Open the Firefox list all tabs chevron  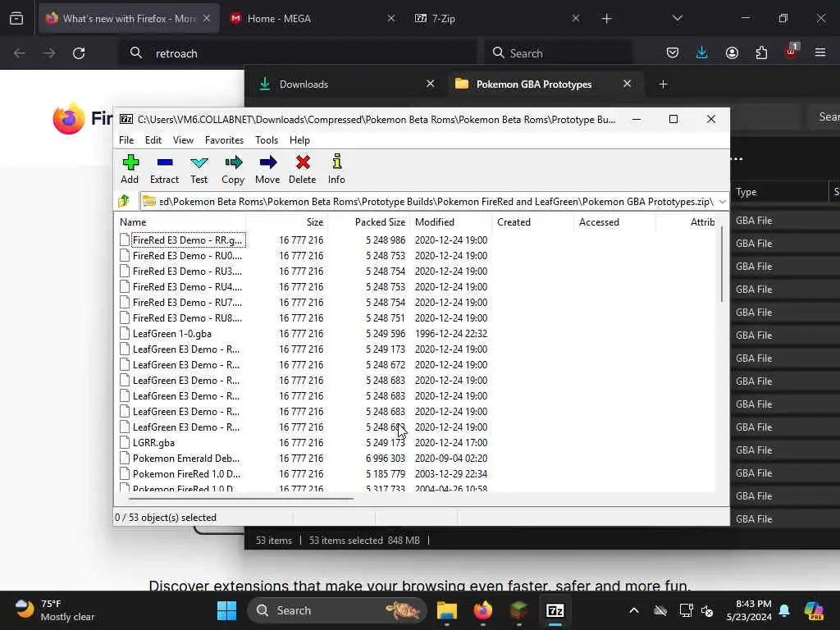tap(677, 19)
